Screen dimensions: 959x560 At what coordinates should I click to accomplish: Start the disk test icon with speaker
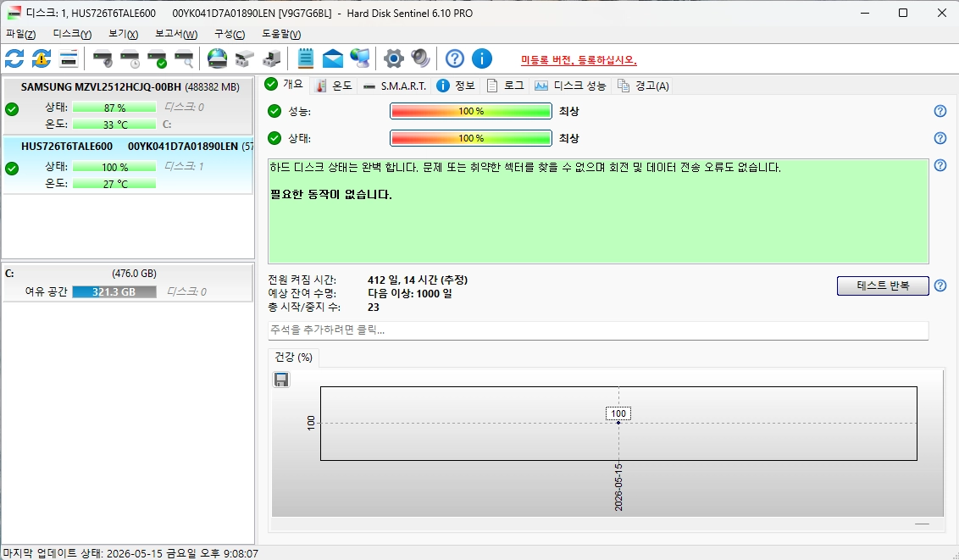(x=103, y=58)
